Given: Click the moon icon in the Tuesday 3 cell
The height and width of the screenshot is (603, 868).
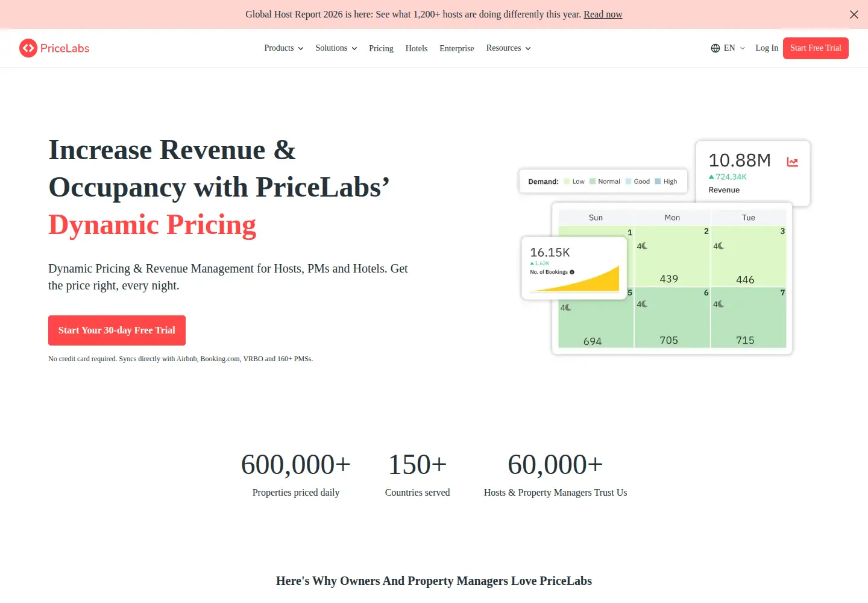Looking at the screenshot, I should pos(721,246).
